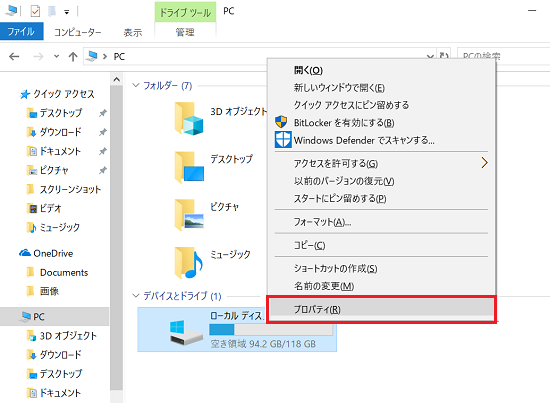Select the ローカル ディスク drive icon
The image size is (550, 403).
186,332
